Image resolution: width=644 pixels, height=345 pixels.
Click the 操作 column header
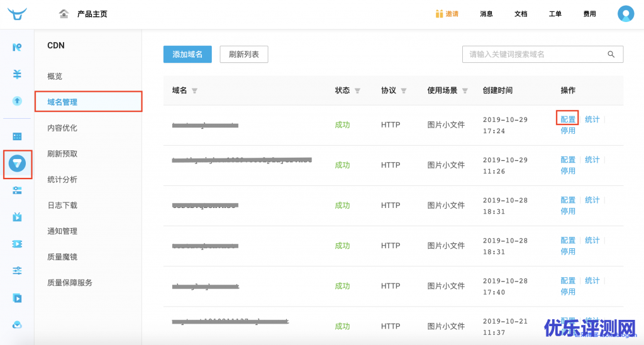click(568, 90)
